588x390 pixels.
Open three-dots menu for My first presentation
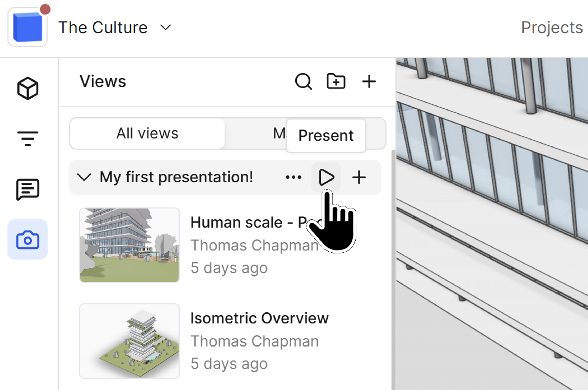coord(294,177)
